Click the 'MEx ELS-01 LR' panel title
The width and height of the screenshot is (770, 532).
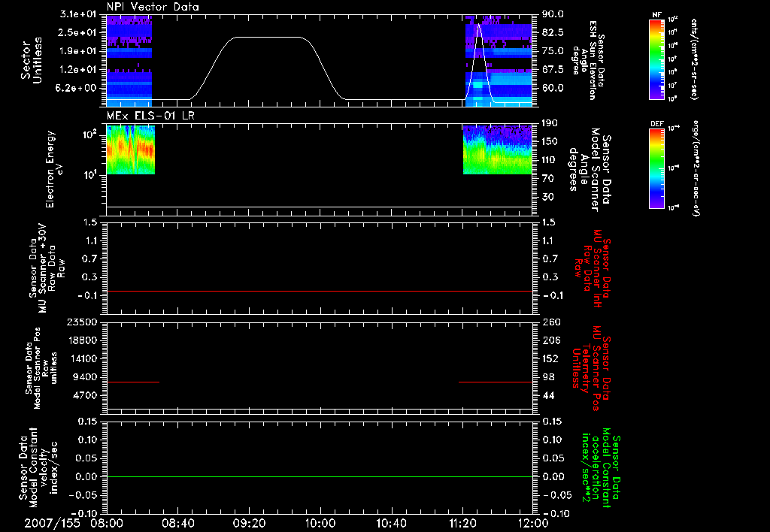click(150, 116)
